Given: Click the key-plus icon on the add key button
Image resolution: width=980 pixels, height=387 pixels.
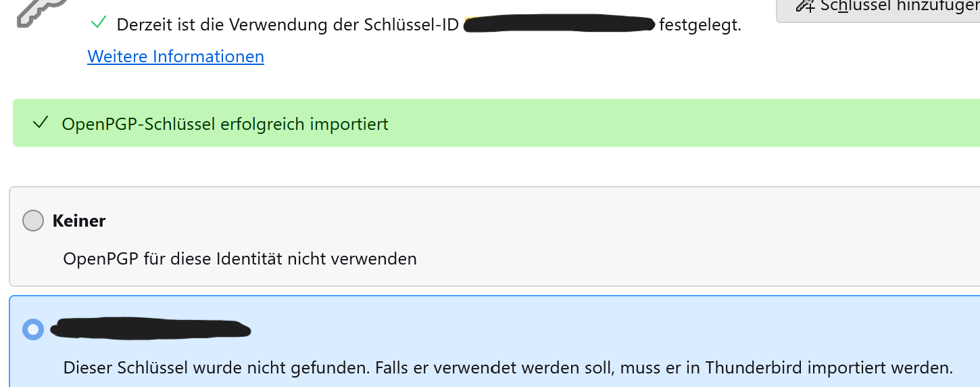Looking at the screenshot, I should (805, 6).
